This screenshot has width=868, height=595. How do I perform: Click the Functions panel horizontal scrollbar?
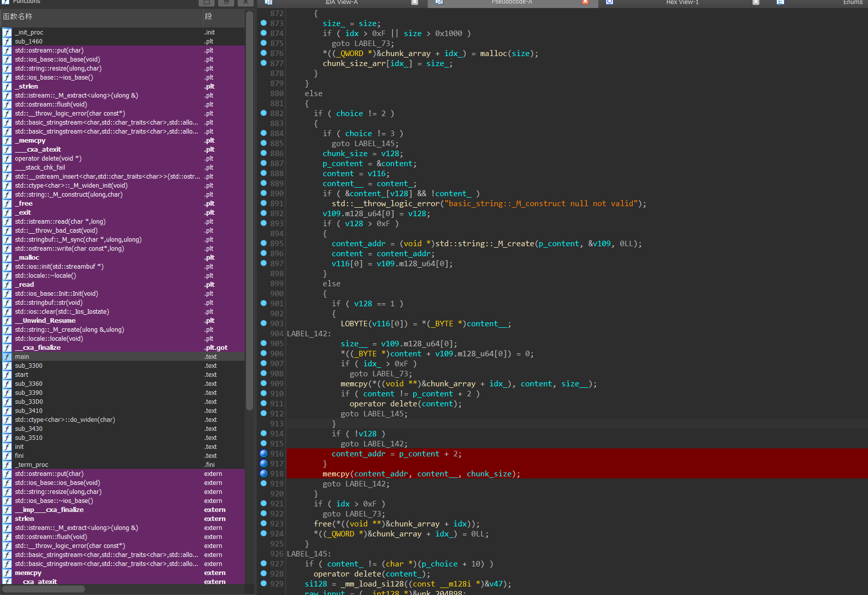click(44, 589)
